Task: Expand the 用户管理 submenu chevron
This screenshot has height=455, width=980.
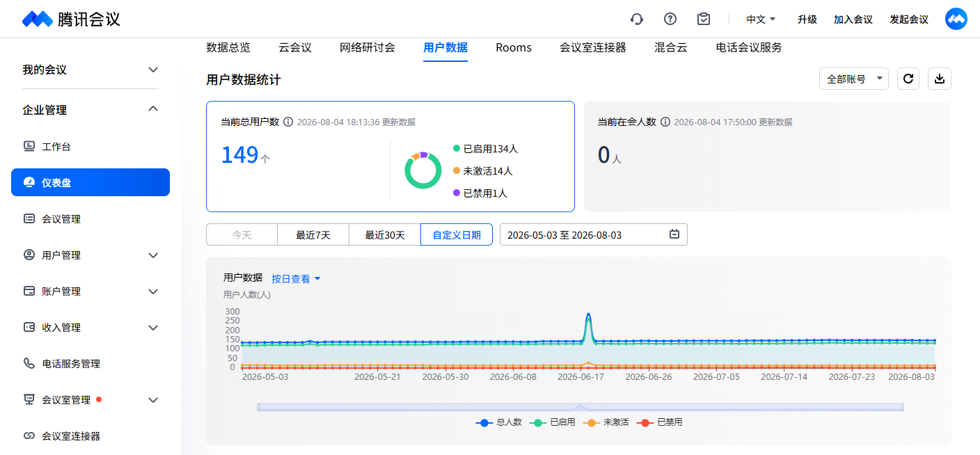Action: click(154, 255)
